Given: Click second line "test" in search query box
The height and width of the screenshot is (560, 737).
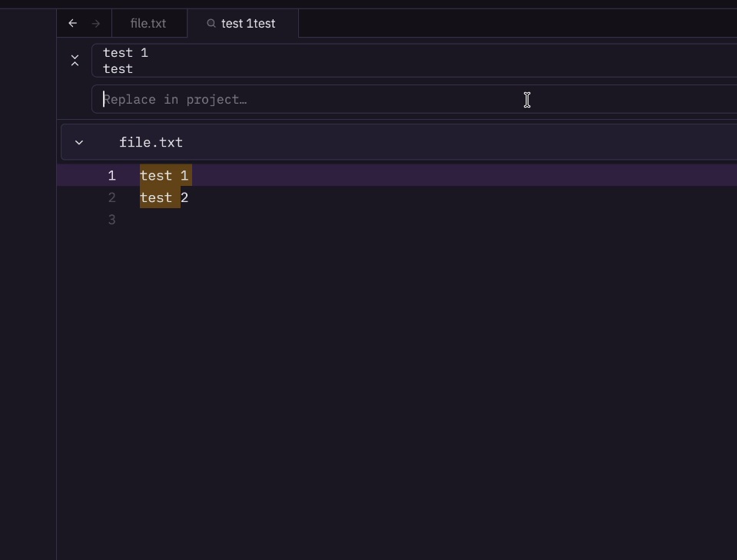Looking at the screenshot, I should (118, 69).
